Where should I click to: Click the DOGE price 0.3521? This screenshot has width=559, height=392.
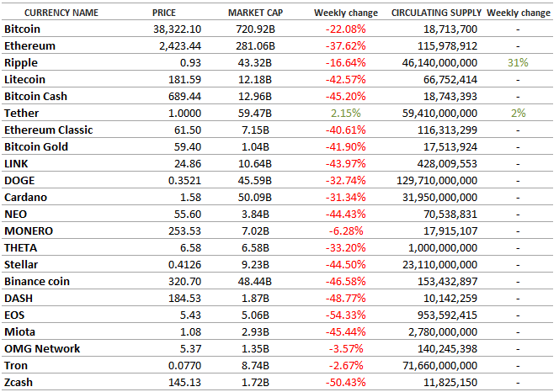184,181
